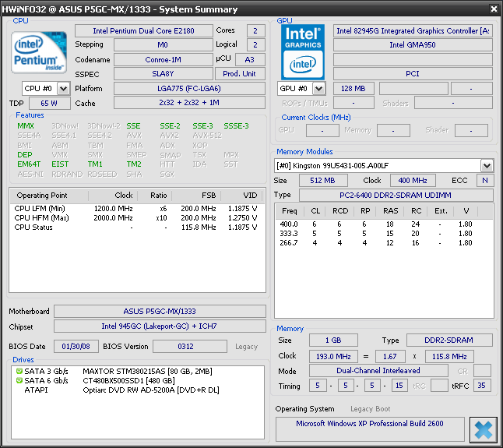This screenshot has height=448, width=503.
Task: Click the Intel Pentium Dual Core E2180 name field
Action: point(142,30)
